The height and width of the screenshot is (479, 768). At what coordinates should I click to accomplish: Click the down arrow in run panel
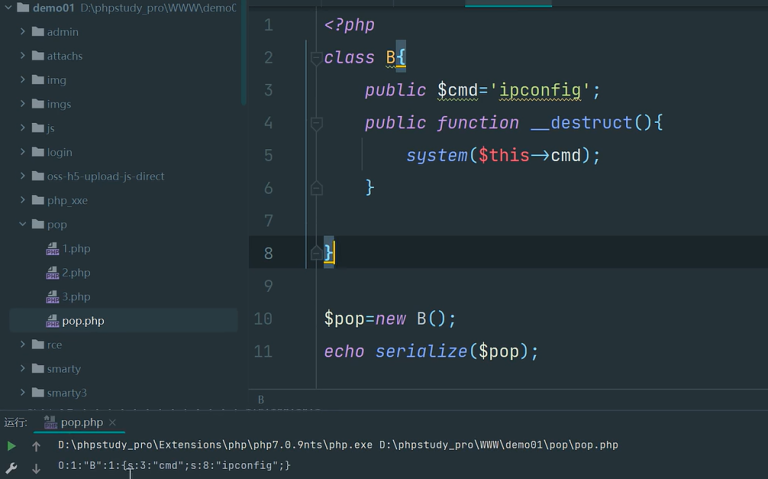pyautogui.click(x=36, y=468)
